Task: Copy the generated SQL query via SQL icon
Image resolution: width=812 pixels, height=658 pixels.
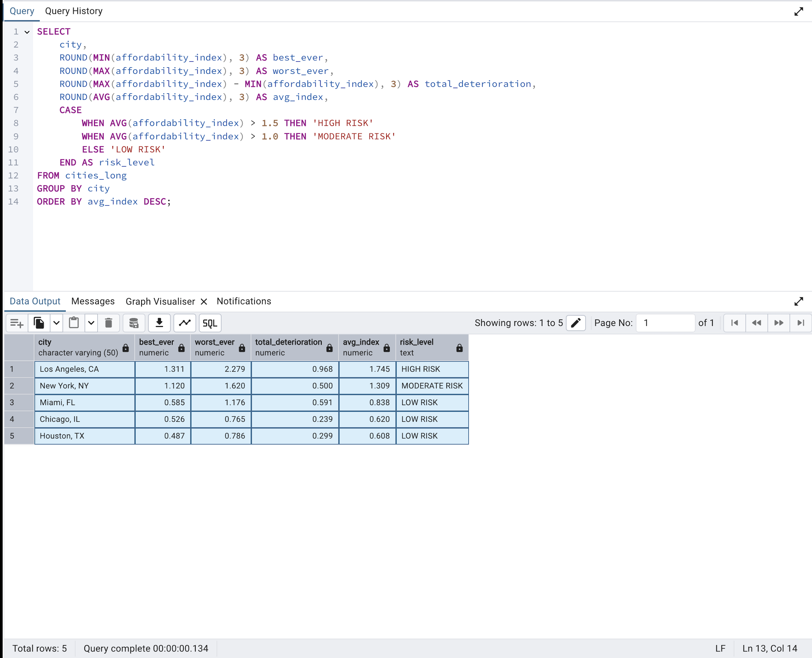Action: 210,323
